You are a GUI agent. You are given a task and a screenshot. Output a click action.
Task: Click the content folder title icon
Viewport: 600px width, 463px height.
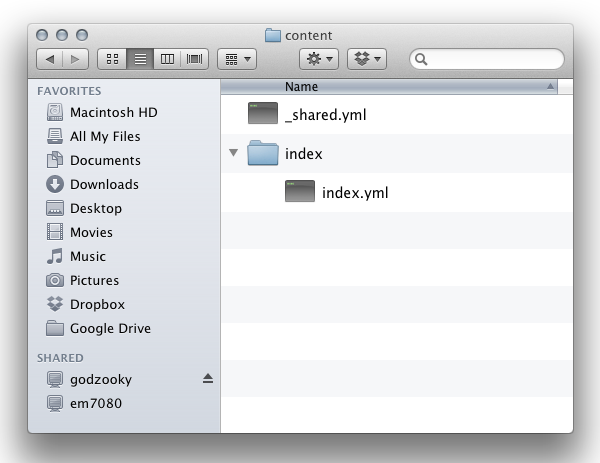tap(273, 35)
